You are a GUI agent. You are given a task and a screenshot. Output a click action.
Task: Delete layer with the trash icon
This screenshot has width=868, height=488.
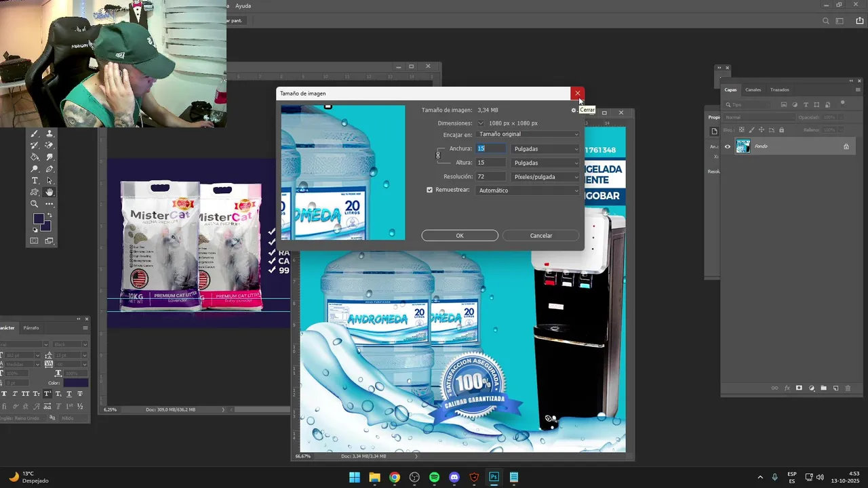pos(848,388)
